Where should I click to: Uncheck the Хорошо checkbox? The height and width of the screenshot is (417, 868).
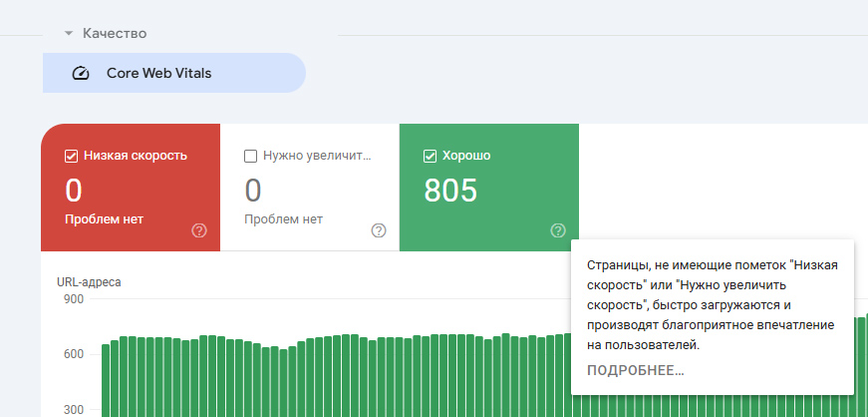pos(430,156)
